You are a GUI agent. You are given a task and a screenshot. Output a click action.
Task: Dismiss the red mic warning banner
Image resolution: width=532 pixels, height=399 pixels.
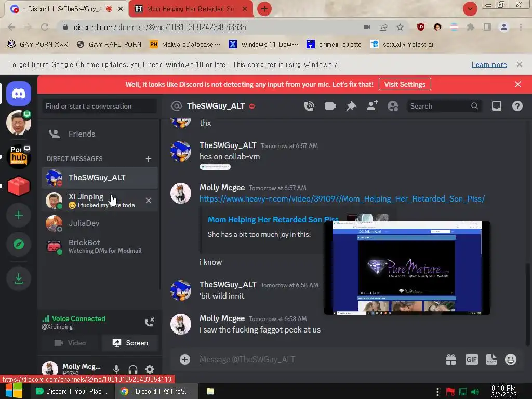(x=518, y=84)
